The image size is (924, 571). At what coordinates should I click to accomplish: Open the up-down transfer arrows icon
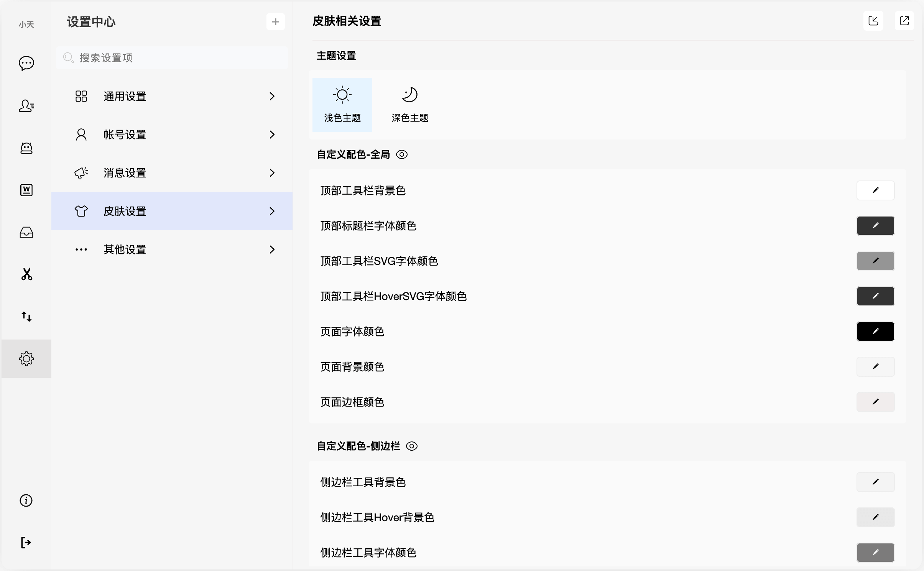(26, 317)
